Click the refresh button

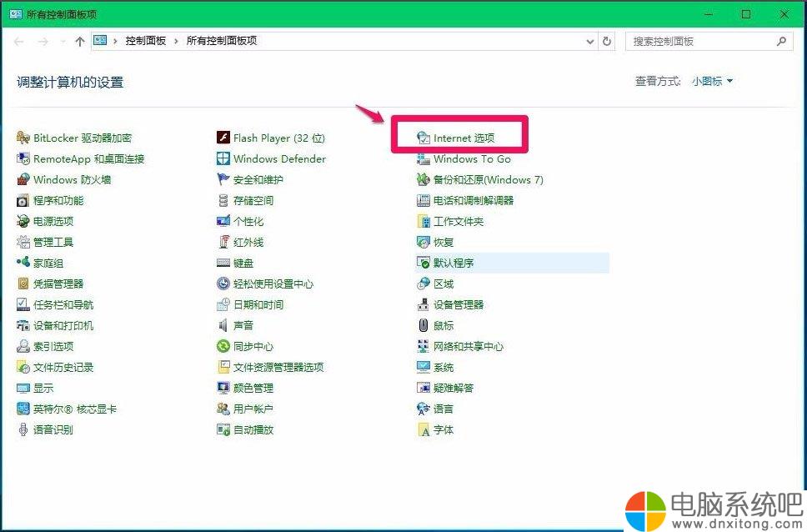(x=607, y=41)
